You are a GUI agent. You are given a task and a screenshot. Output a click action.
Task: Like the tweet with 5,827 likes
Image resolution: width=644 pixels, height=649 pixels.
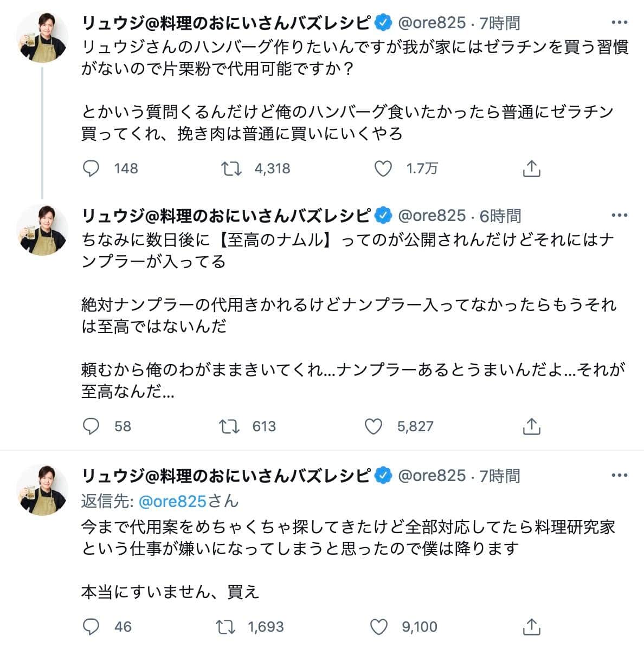[x=373, y=426]
